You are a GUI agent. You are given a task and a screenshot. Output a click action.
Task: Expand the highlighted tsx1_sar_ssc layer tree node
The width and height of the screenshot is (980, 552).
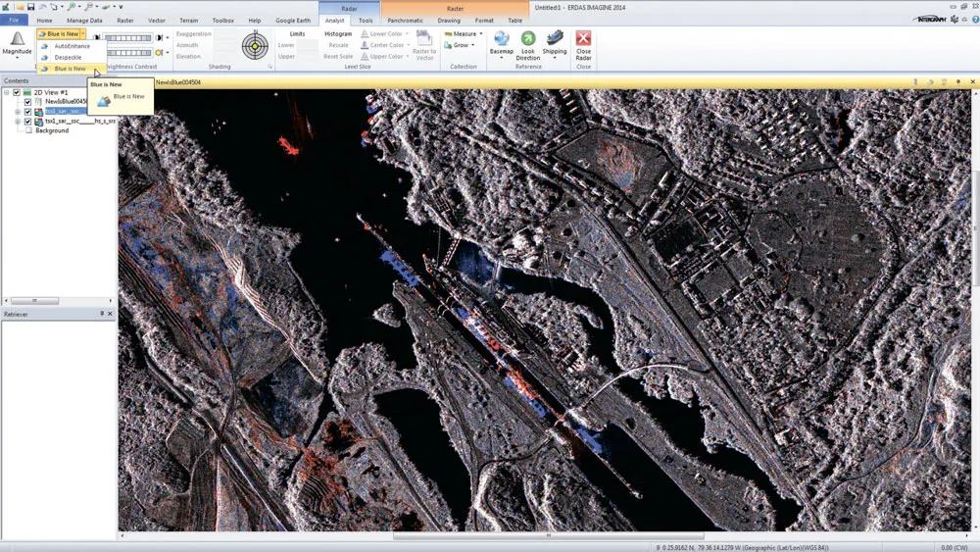coord(18,112)
